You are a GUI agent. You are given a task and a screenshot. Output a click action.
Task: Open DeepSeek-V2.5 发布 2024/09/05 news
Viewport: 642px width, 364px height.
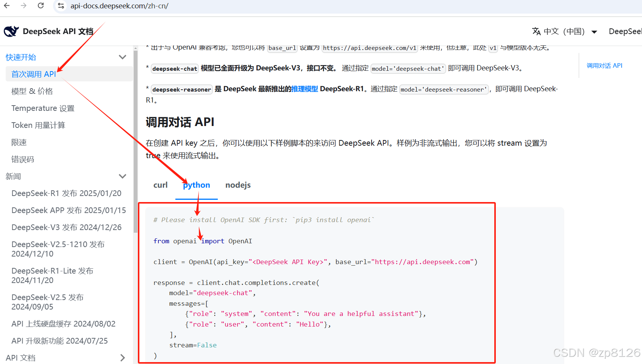(x=47, y=302)
